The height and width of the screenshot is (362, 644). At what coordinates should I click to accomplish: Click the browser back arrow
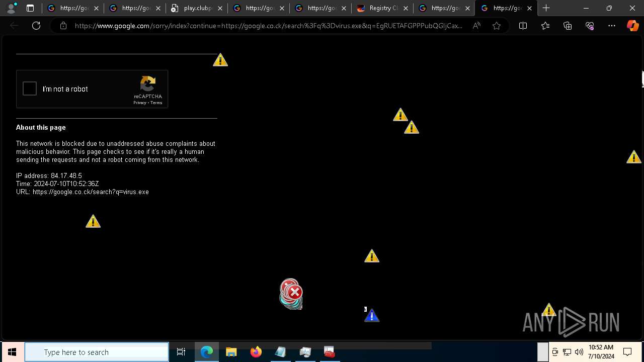pos(14,26)
